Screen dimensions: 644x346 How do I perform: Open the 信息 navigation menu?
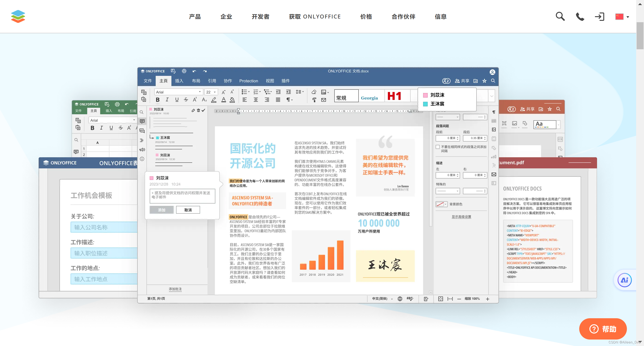440,16
